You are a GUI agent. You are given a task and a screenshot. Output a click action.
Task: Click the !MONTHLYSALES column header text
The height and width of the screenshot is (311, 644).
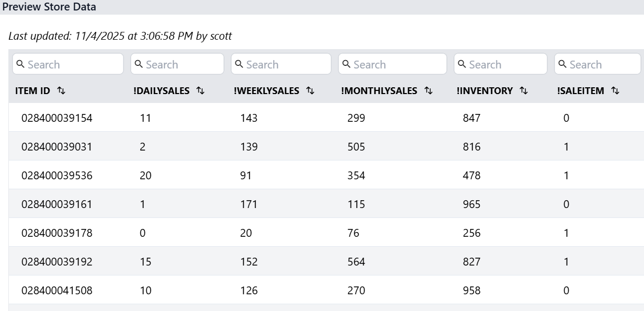[379, 91]
